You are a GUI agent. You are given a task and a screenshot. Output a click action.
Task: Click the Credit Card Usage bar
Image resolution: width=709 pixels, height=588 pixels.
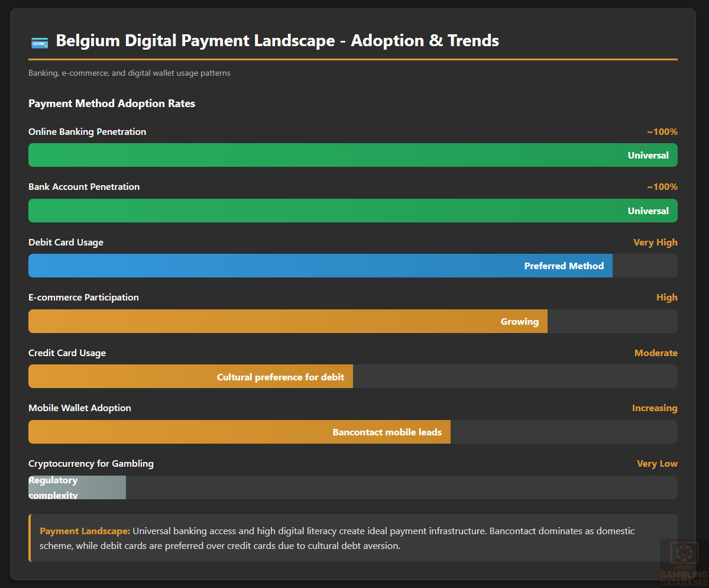pyautogui.click(x=190, y=377)
